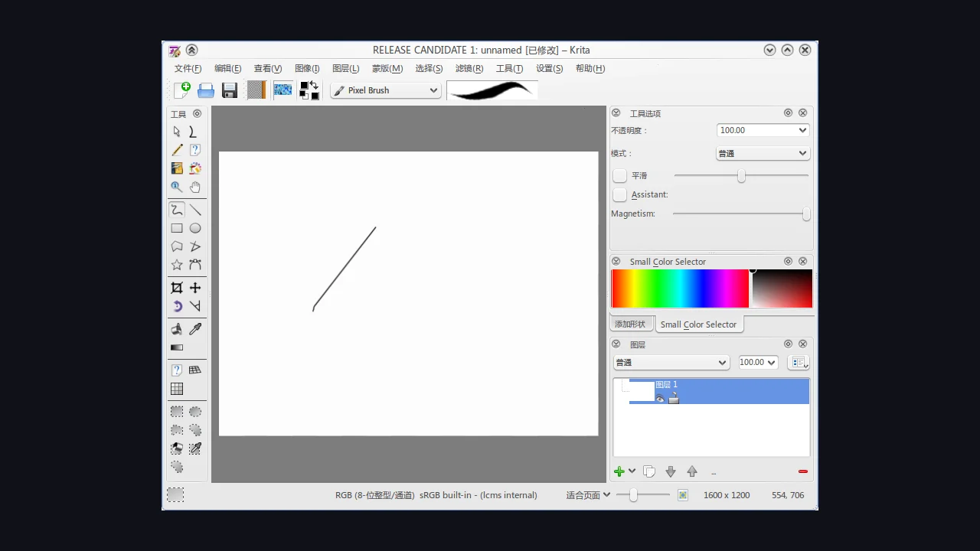The image size is (980, 551).
Task: Select the paint bucket fill tool
Action: tap(177, 329)
